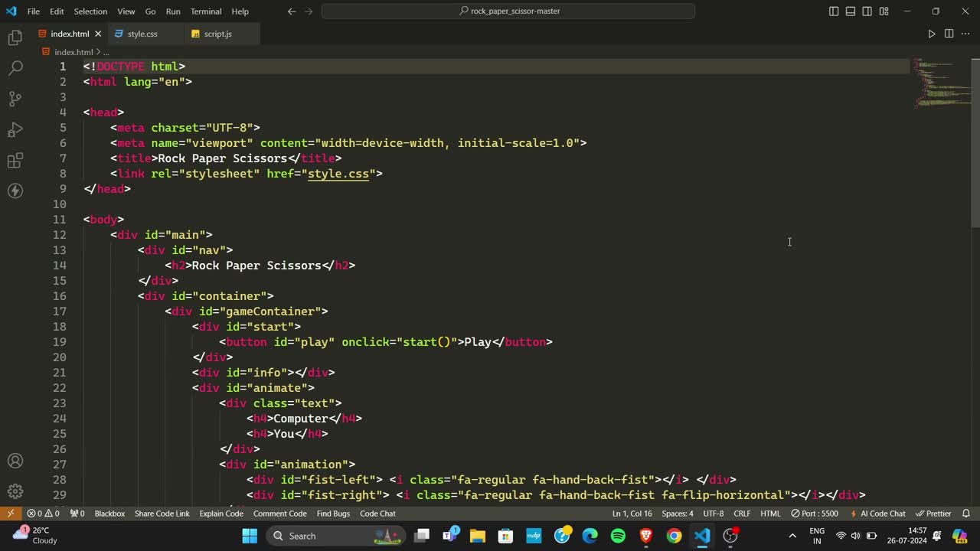This screenshot has width=980, height=551.
Task: Click Share Code Link in status bar
Action: tap(162, 514)
